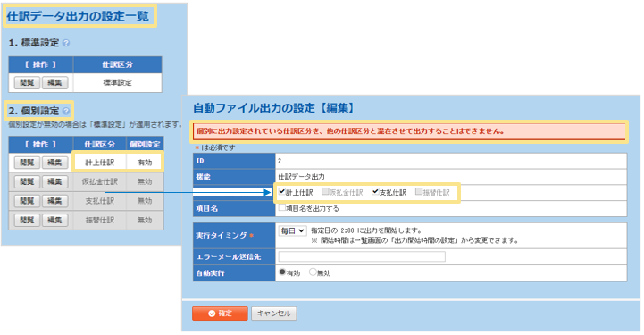
Task: Toggle the disabled 振替仕訳 checkbox
Action: (419, 191)
